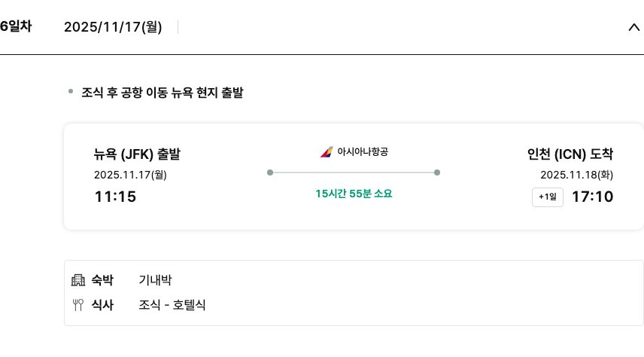The width and height of the screenshot is (644, 357).
Task: Click the departure dot on flight line
Action: point(270,172)
